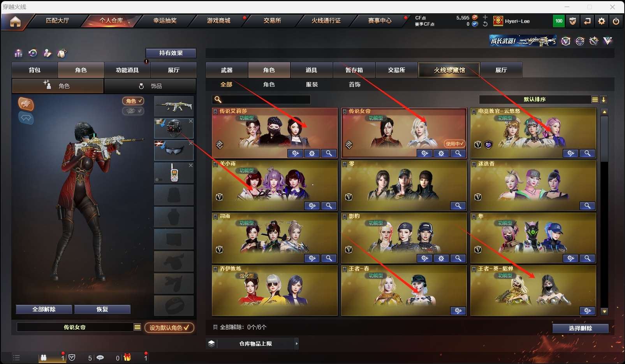Open the 游戏商城 menu
The image size is (625, 364).
pyautogui.click(x=218, y=21)
